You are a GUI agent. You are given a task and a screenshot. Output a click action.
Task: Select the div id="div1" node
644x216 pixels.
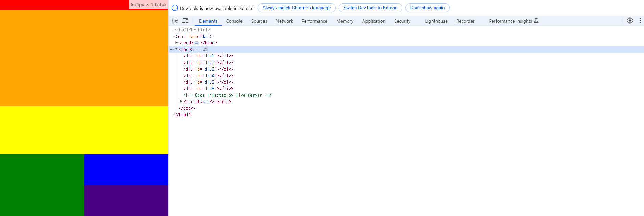click(208, 56)
